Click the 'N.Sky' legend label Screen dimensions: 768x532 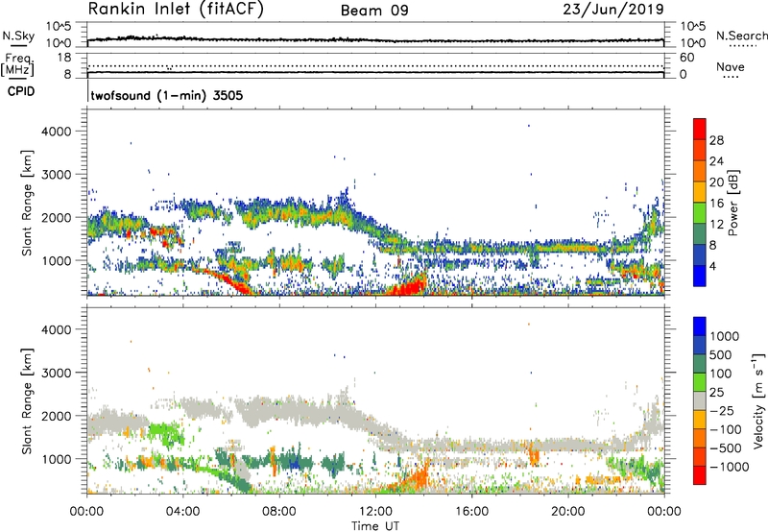(18, 36)
